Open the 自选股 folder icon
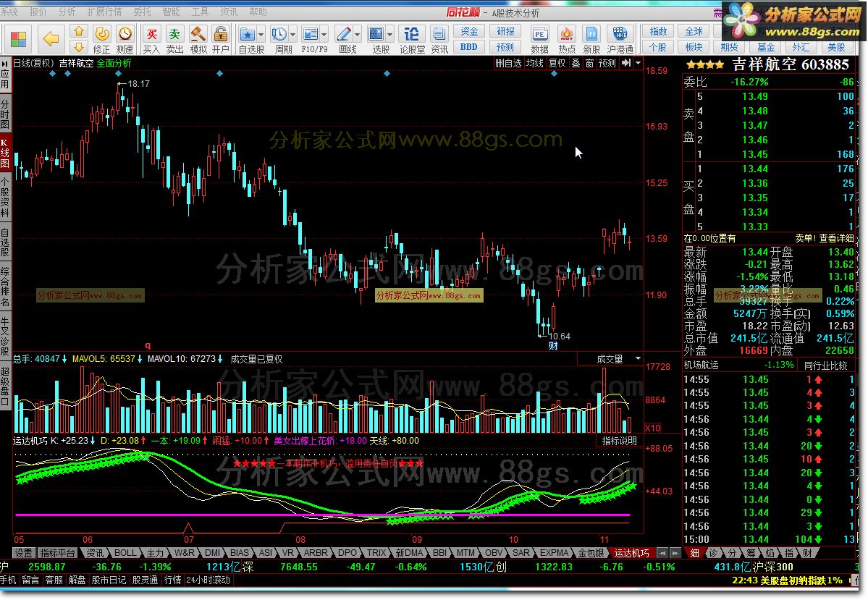The width and height of the screenshot is (868, 600). pos(248,34)
